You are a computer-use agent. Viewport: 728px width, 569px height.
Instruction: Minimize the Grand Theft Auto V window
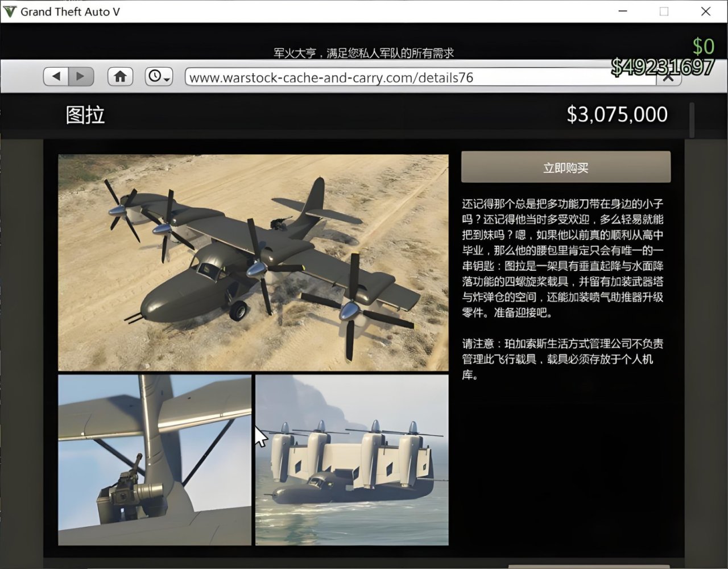pos(623,11)
